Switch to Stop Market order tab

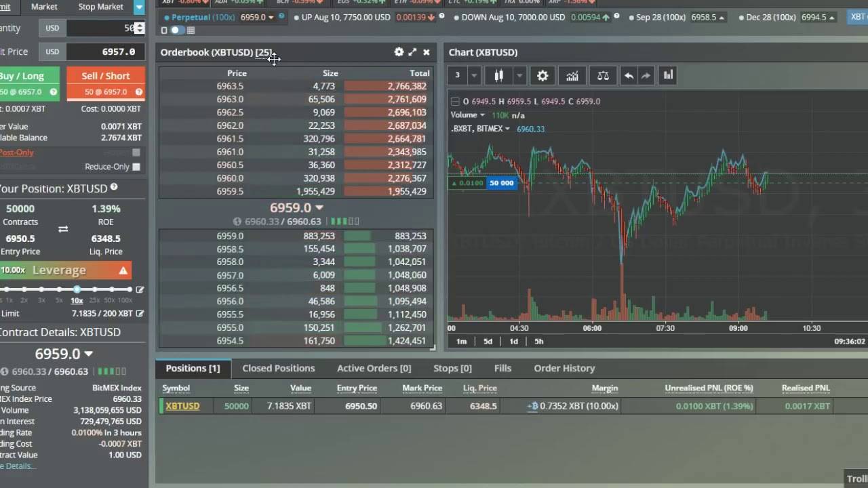point(100,7)
